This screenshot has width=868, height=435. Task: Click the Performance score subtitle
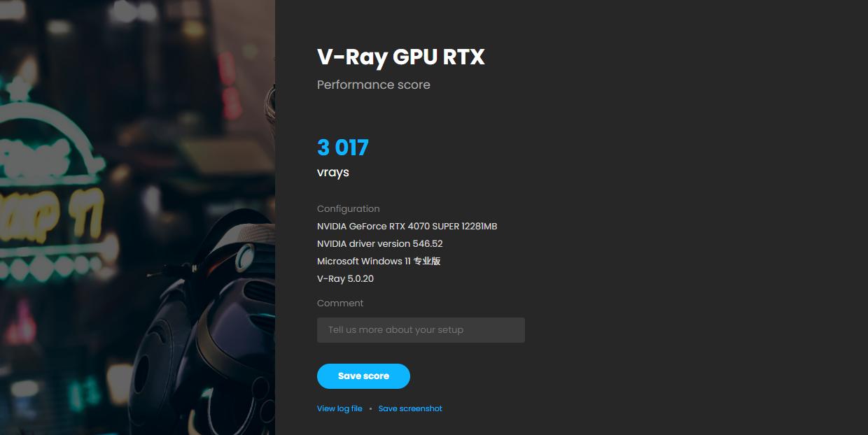[374, 85]
